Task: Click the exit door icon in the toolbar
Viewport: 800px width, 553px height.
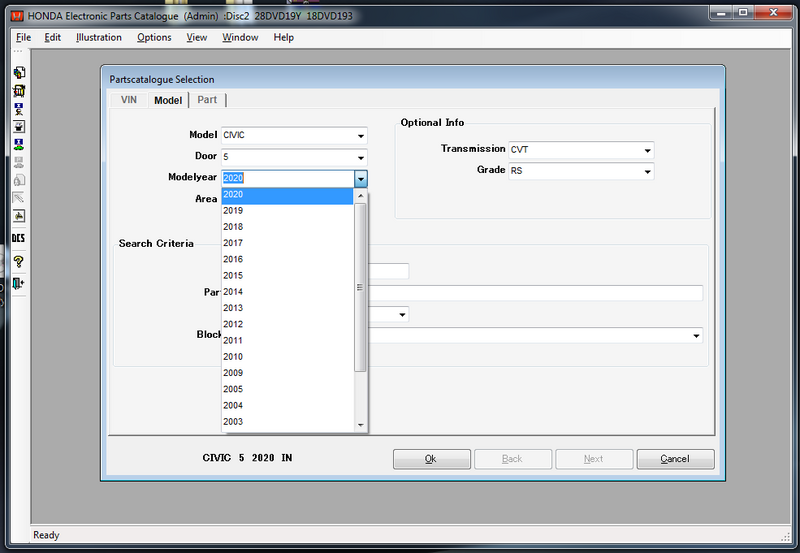Action: coord(18,283)
